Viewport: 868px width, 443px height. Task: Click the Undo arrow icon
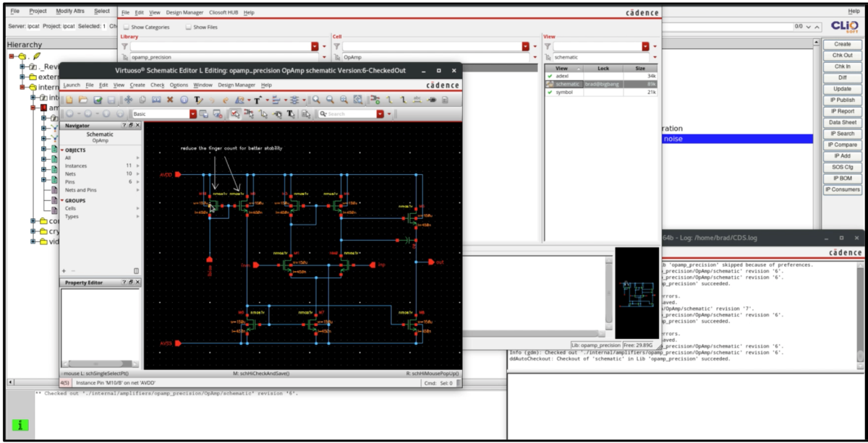coord(212,100)
